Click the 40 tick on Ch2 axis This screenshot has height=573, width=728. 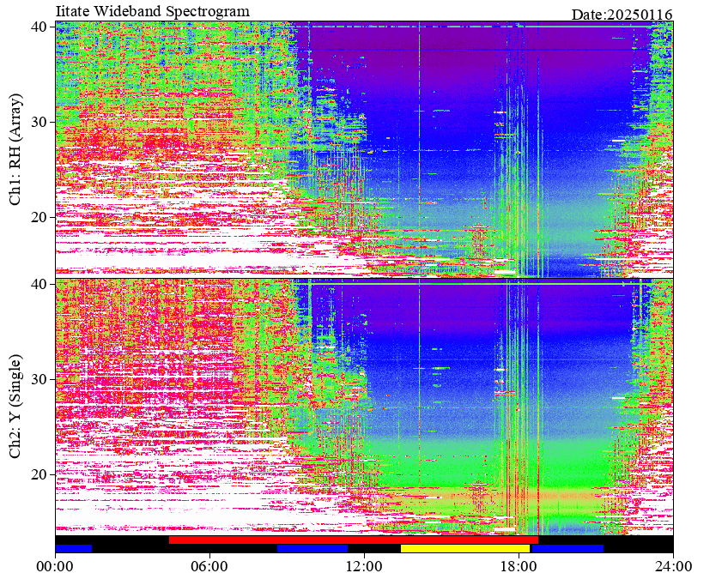pyautogui.click(x=39, y=284)
